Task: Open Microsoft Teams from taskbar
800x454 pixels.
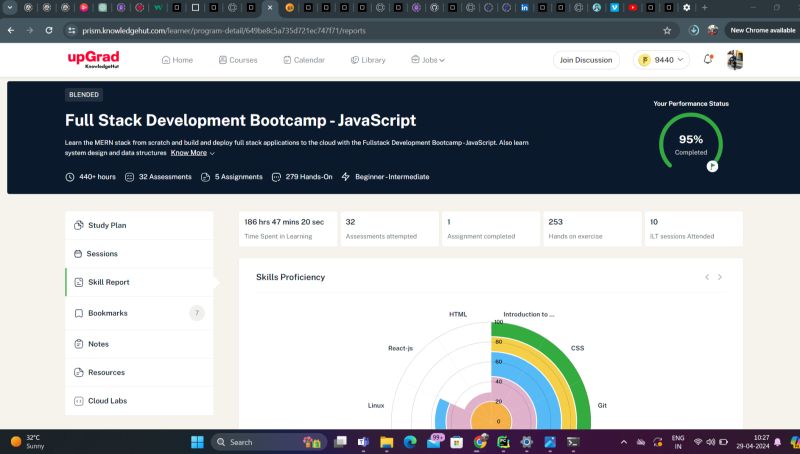Action: (x=363, y=442)
